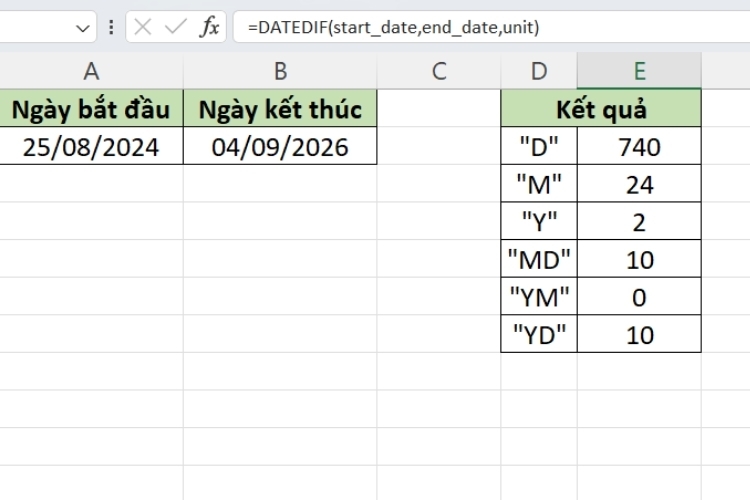Select the result 10 beside "YD"

[640, 334]
